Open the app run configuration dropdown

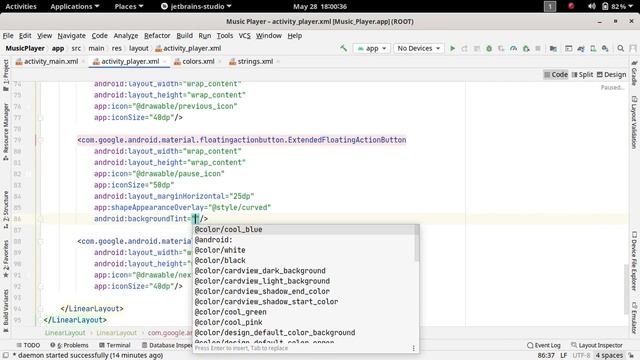(x=372, y=48)
